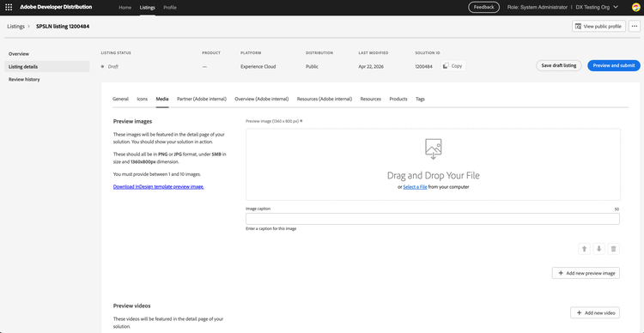
Task: Click Save draft listing
Action: click(559, 66)
